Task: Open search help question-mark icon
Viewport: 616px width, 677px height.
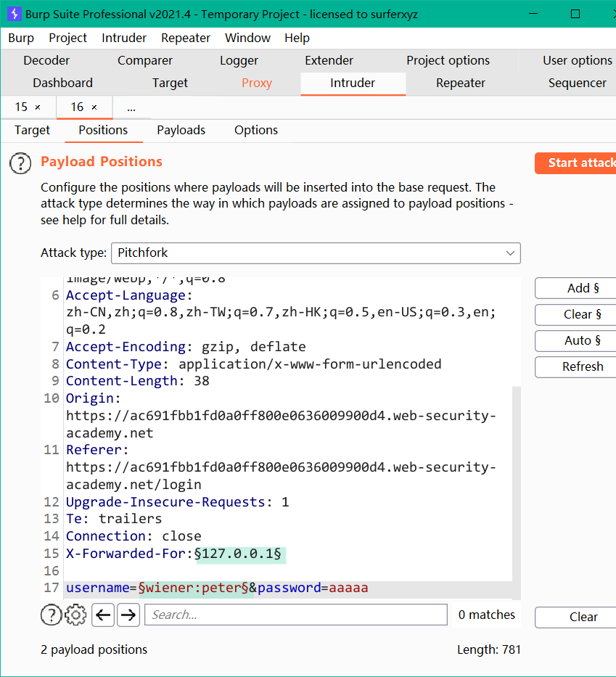Action: (52, 615)
